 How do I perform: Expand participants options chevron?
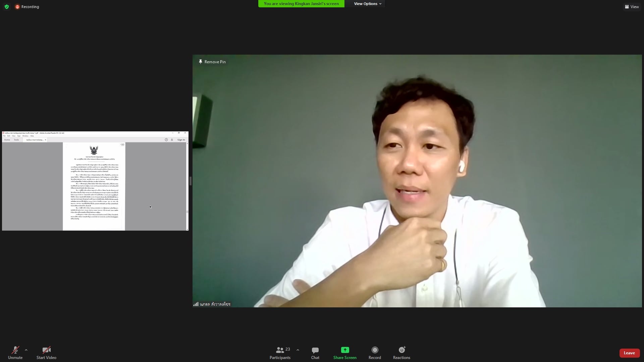[x=298, y=350]
